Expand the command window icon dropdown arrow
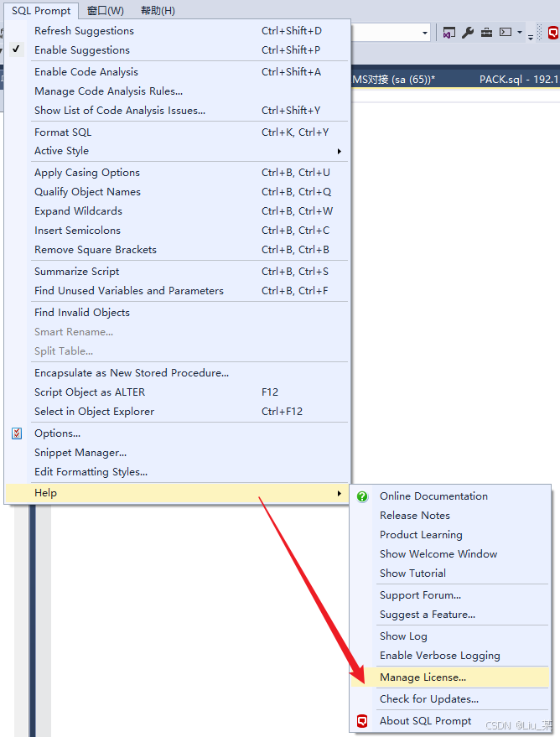The width and height of the screenshot is (560, 737). tap(520, 34)
